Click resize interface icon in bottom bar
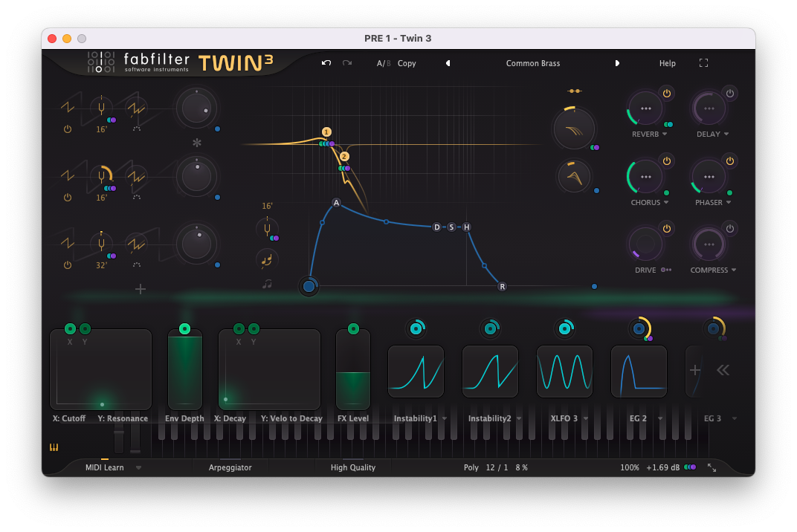797x532 pixels. (712, 467)
